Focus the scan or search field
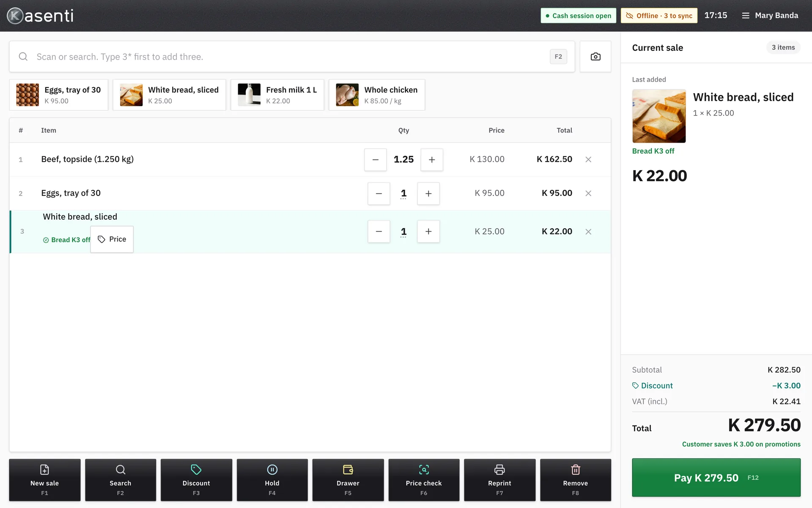The image size is (812, 508). [x=292, y=56]
